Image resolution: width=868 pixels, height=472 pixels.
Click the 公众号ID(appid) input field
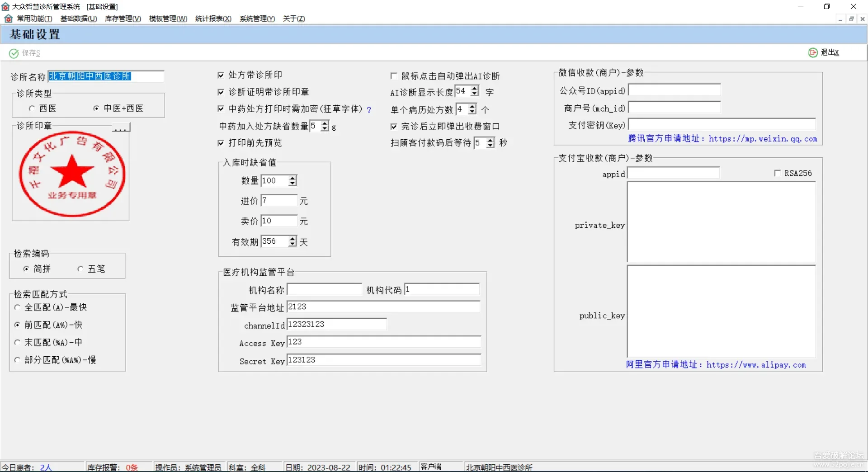click(675, 90)
